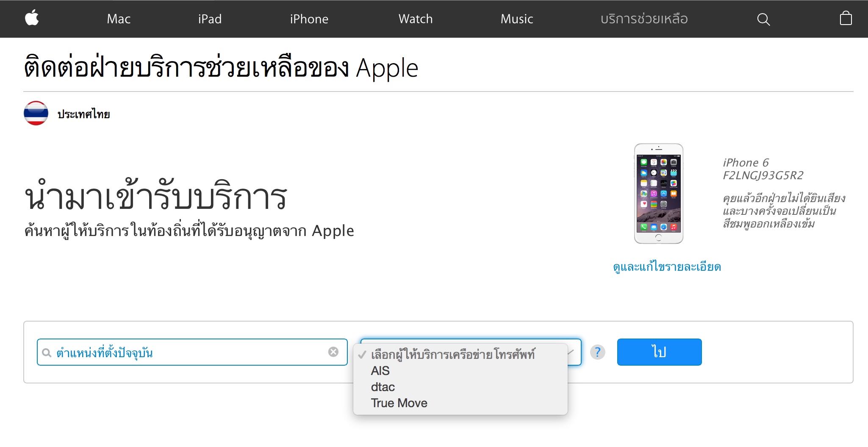Open the search magnifier in navigation bar
This screenshot has height=447, width=868.
coord(763,19)
